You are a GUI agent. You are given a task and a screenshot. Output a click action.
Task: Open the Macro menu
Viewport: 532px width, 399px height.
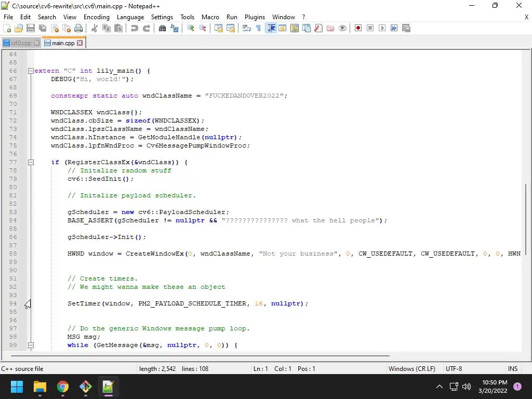(x=210, y=17)
